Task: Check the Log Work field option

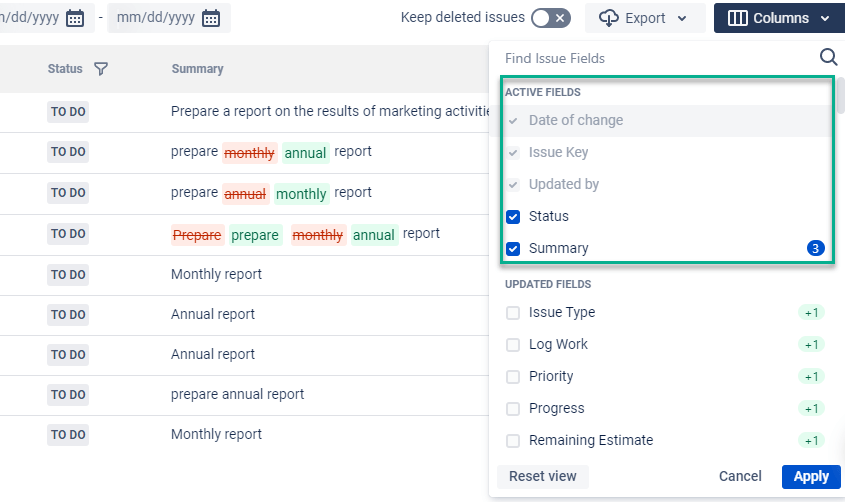Action: [513, 345]
